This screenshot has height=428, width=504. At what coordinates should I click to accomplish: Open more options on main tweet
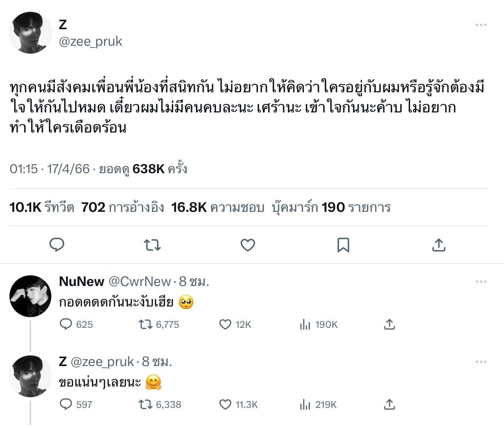click(x=481, y=25)
